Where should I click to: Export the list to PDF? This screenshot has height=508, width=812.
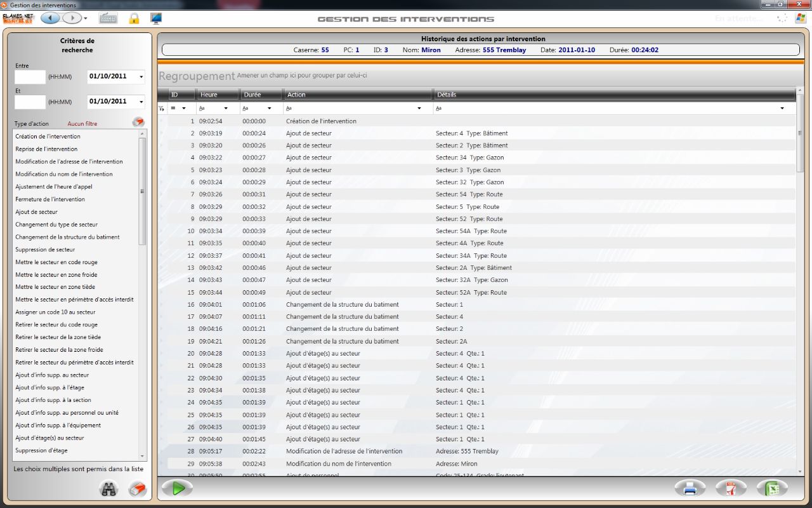[731, 488]
